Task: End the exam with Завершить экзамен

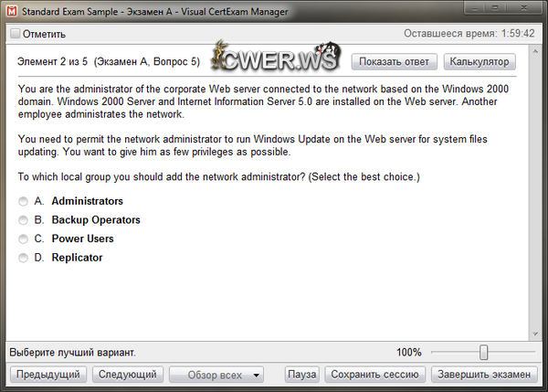Action: pos(483,375)
